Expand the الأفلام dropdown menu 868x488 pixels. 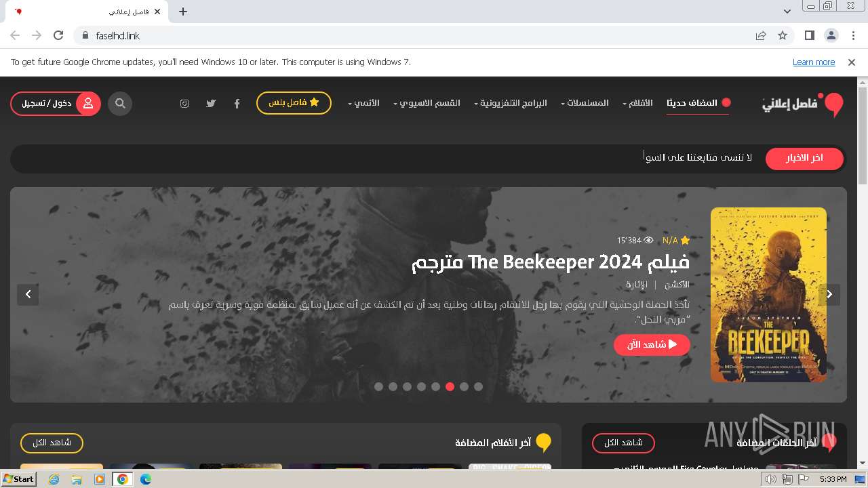[637, 103]
